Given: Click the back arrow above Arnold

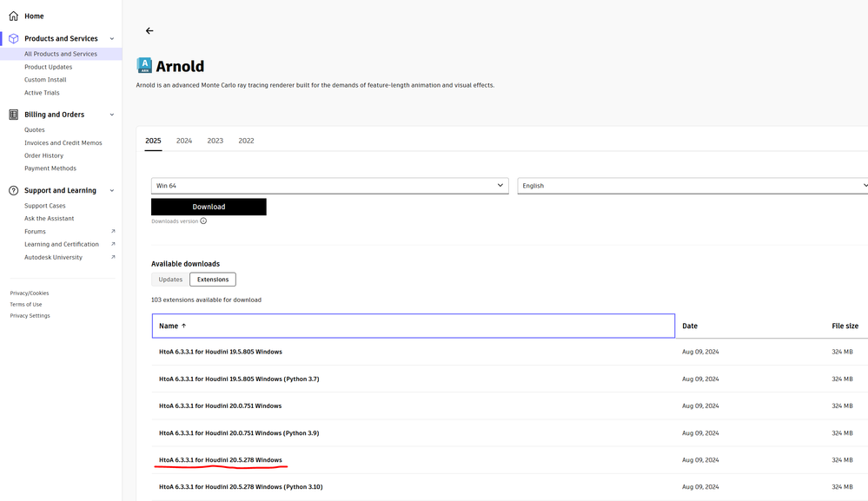Looking at the screenshot, I should [x=149, y=31].
